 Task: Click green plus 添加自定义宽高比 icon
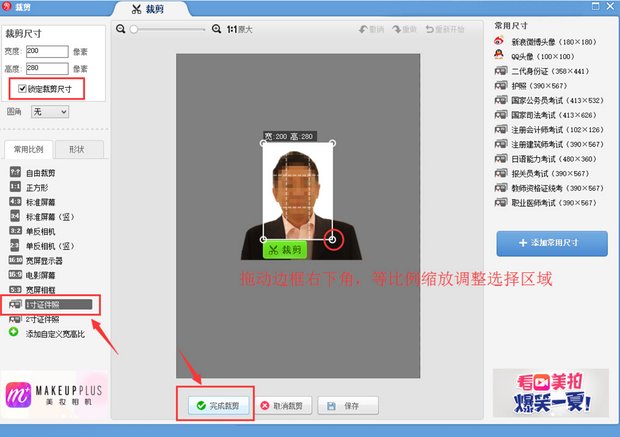(x=14, y=332)
